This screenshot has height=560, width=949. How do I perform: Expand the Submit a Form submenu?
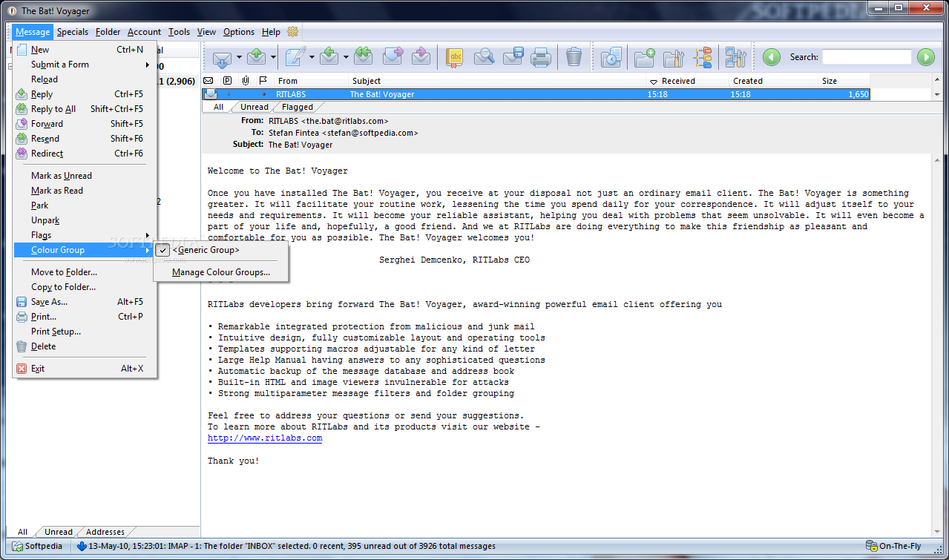click(x=85, y=65)
